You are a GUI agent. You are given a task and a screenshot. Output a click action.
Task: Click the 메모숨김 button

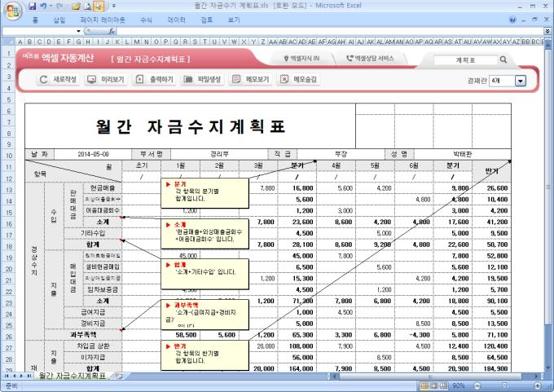pyautogui.click(x=298, y=79)
